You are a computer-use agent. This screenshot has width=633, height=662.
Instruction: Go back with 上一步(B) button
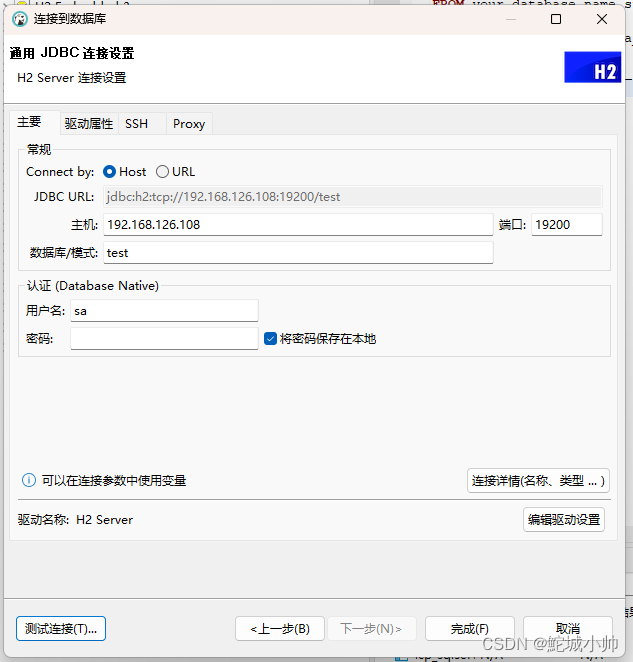pyautogui.click(x=280, y=629)
